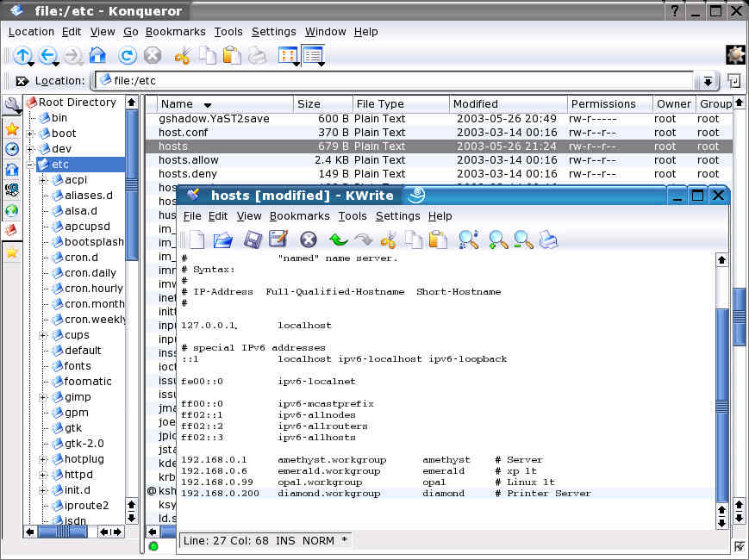Open the history clock sidebar tab

click(12, 149)
